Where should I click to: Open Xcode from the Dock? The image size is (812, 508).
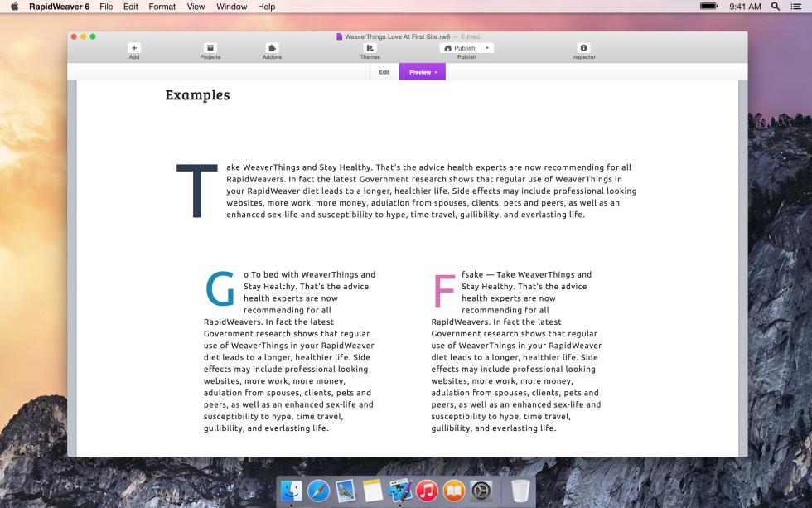pos(399,491)
